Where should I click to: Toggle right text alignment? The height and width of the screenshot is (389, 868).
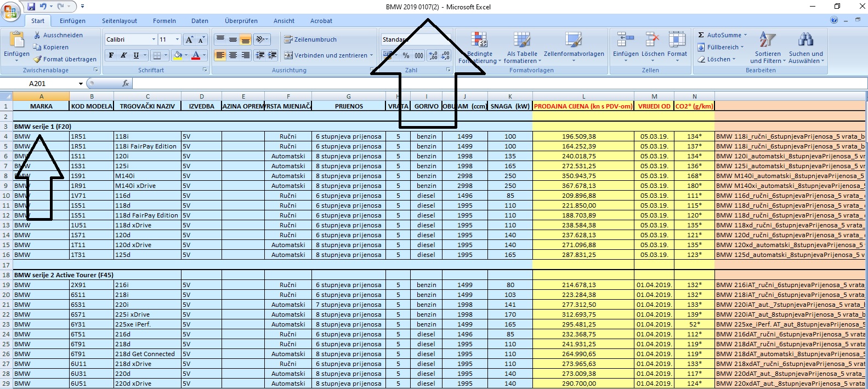pyautogui.click(x=246, y=55)
